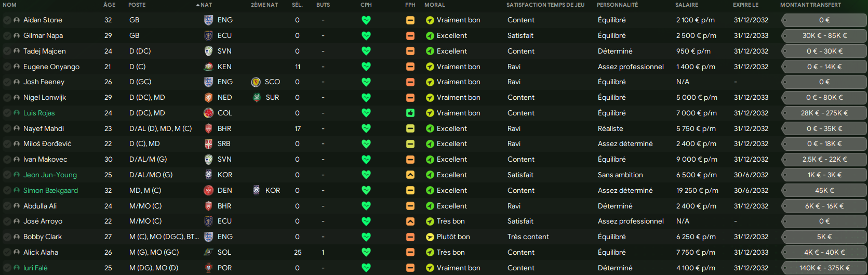Open Jeon Jun-Young's player name link

click(50, 175)
